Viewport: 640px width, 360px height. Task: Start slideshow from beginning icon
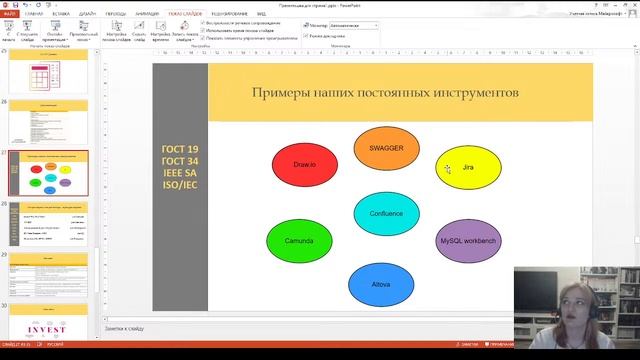pyautogui.click(x=9, y=27)
